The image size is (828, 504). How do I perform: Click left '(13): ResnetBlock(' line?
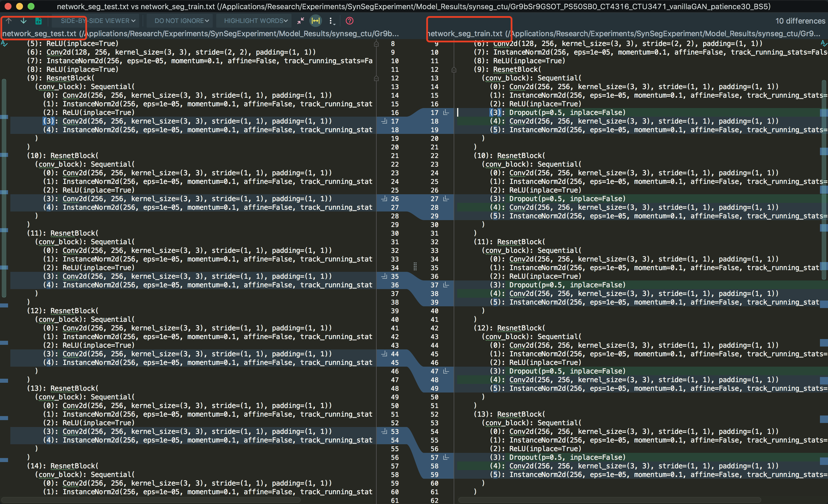(62, 388)
